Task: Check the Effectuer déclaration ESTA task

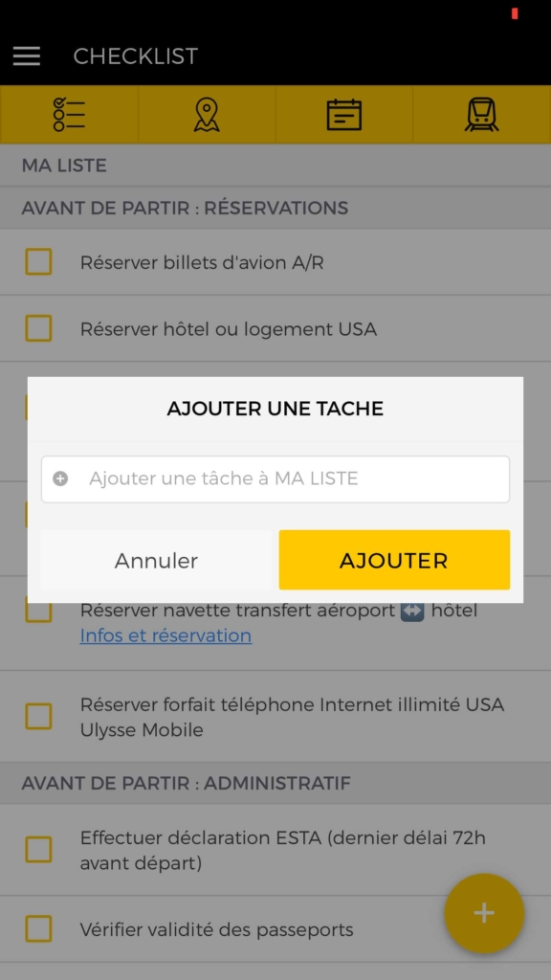Action: [38, 850]
